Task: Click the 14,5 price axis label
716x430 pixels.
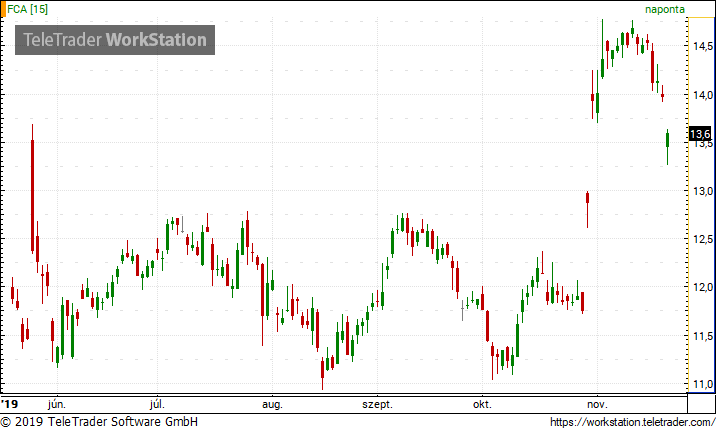Action: pos(703,46)
